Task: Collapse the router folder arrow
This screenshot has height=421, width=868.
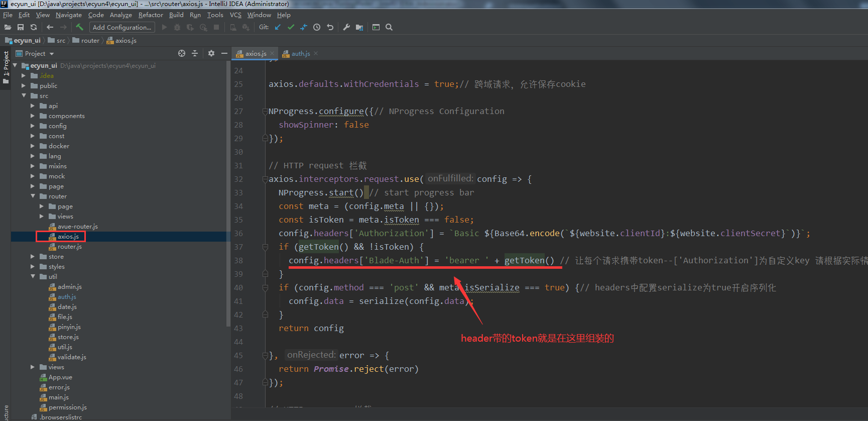Action: click(33, 196)
